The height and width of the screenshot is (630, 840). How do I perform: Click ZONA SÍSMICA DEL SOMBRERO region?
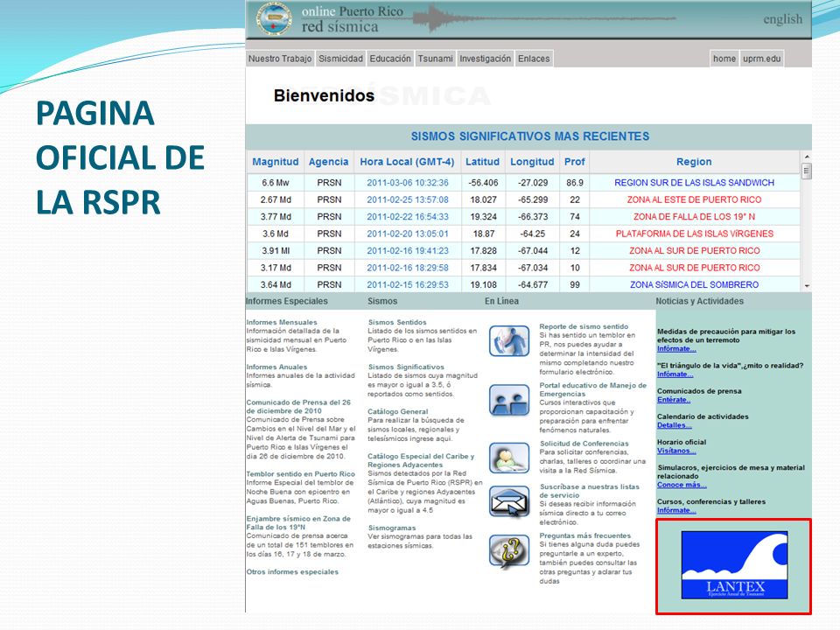694,285
